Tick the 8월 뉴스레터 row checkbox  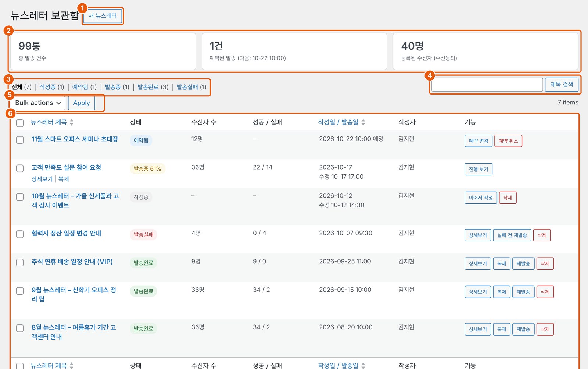tap(20, 329)
